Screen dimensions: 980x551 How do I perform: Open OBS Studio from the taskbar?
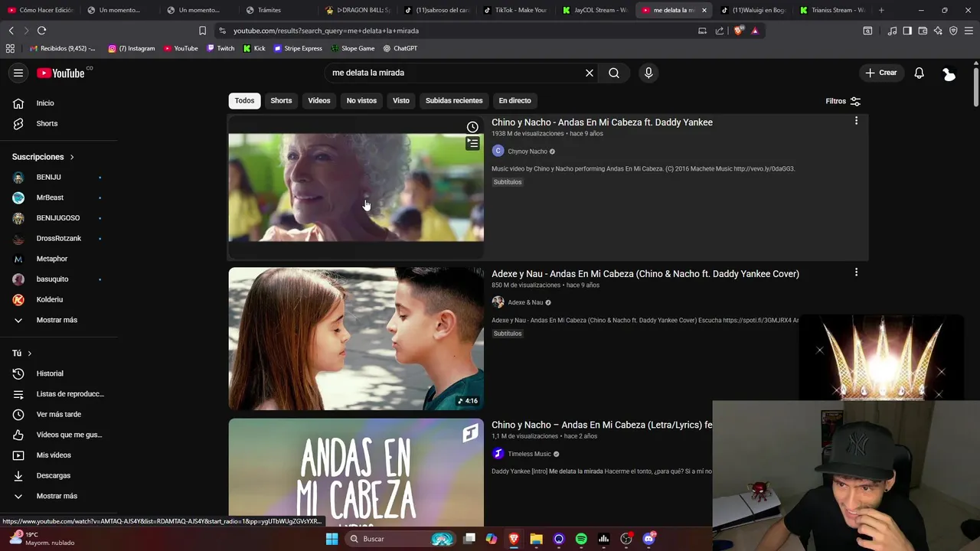[x=626, y=539]
